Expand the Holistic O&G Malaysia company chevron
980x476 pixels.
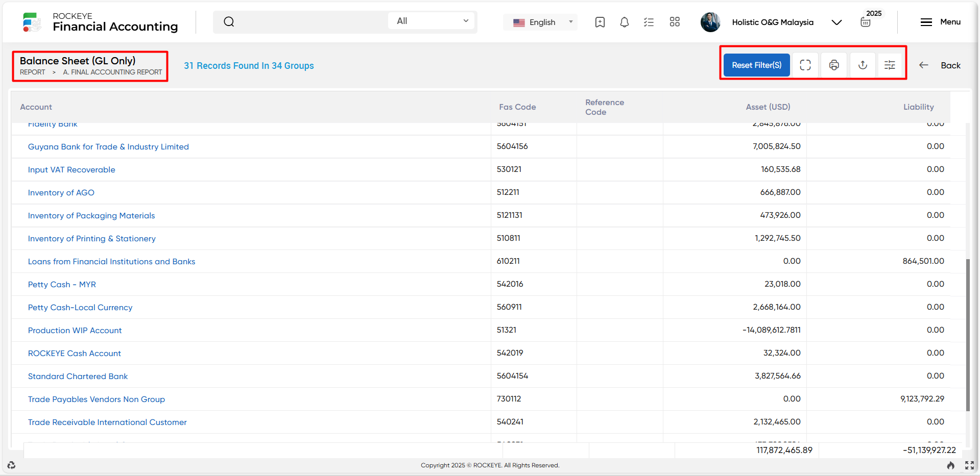[x=836, y=22]
